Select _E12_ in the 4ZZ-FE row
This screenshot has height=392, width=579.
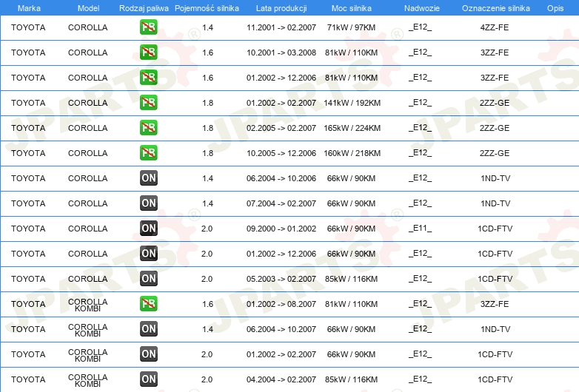click(x=421, y=27)
